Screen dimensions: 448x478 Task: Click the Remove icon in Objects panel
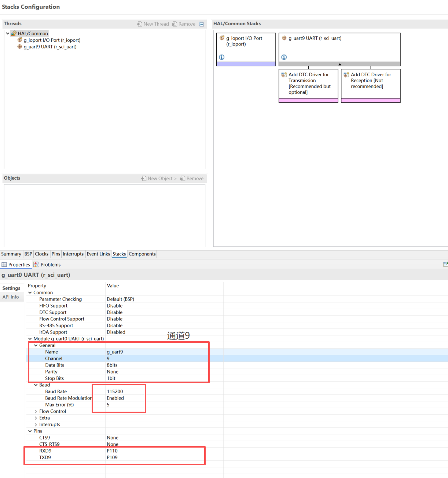click(x=182, y=179)
